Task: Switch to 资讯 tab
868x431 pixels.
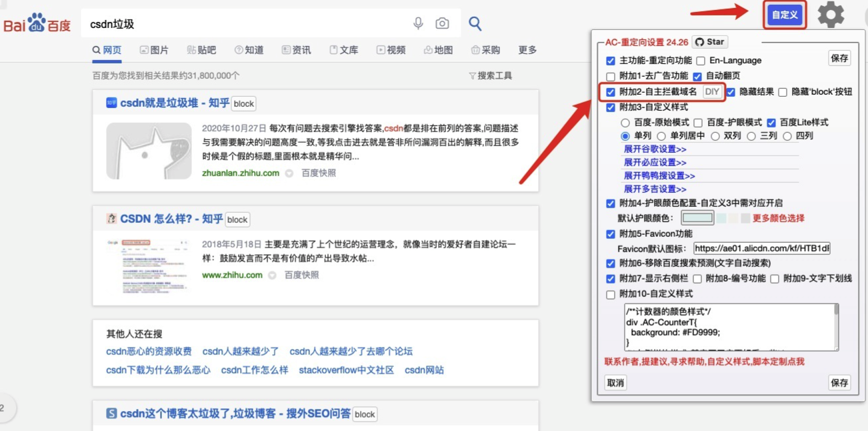Action: 296,50
